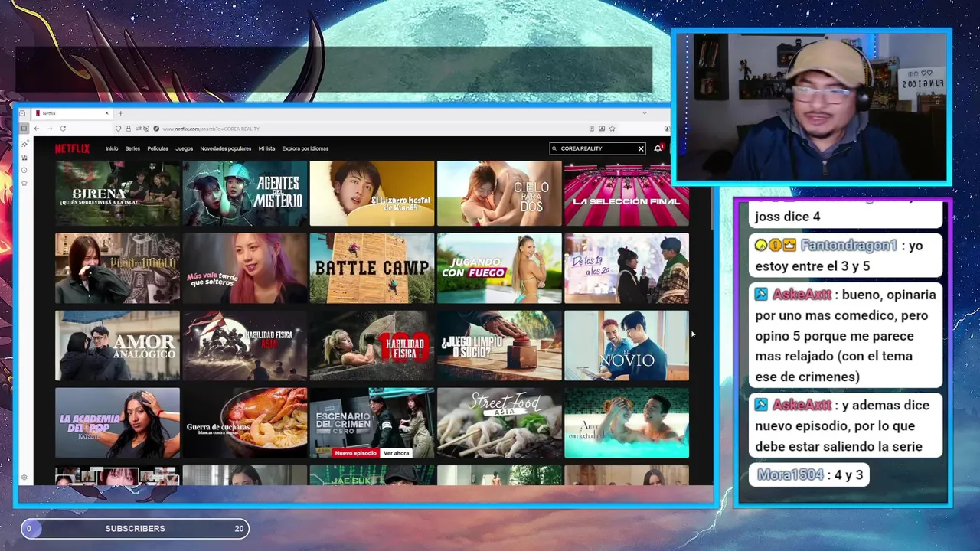Open Series in Netflix menu
Screen dimensions: 980x551
132,148
